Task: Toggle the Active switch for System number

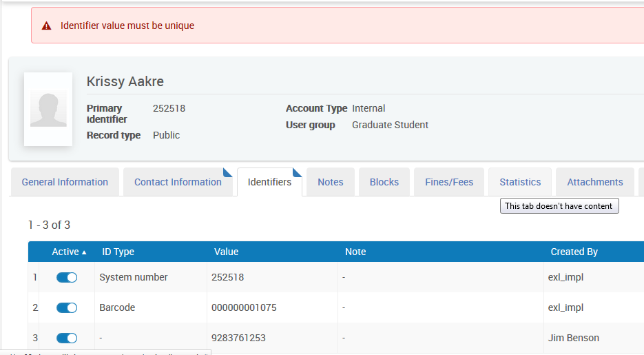Action: coord(67,277)
